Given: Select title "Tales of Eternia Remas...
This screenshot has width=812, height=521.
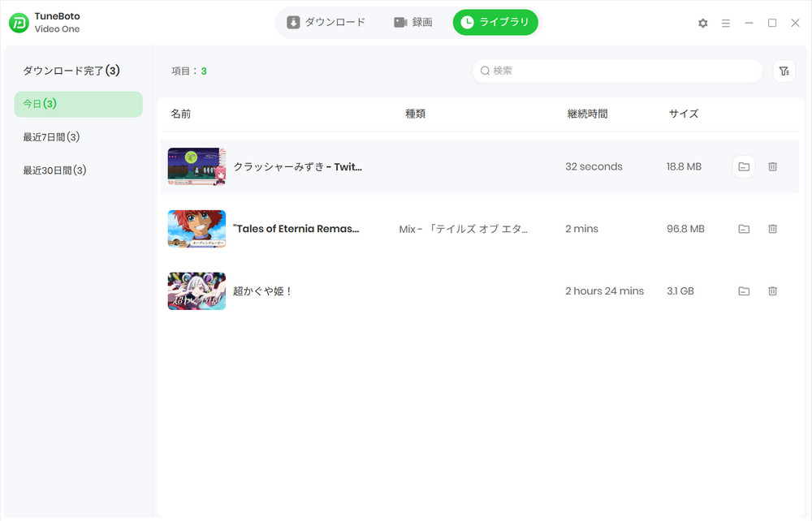Looking at the screenshot, I should [x=296, y=229].
